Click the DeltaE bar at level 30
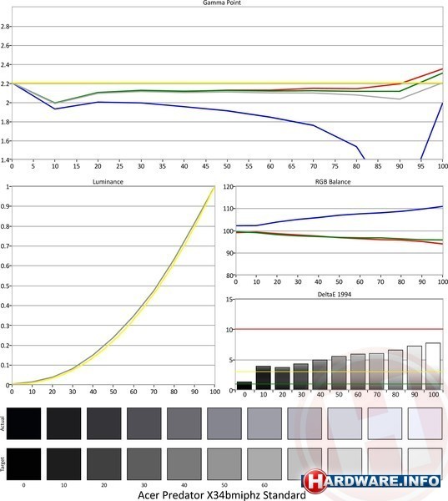448x501 pixels. 301,377
